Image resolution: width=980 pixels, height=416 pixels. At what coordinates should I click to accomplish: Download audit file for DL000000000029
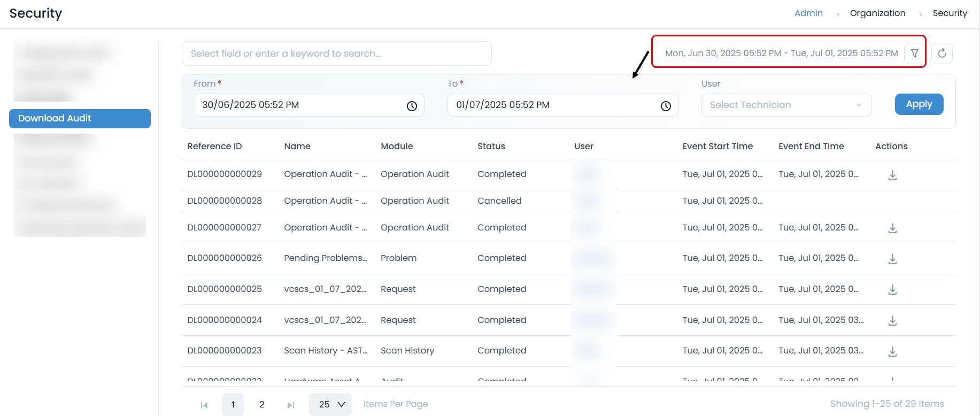tap(892, 175)
